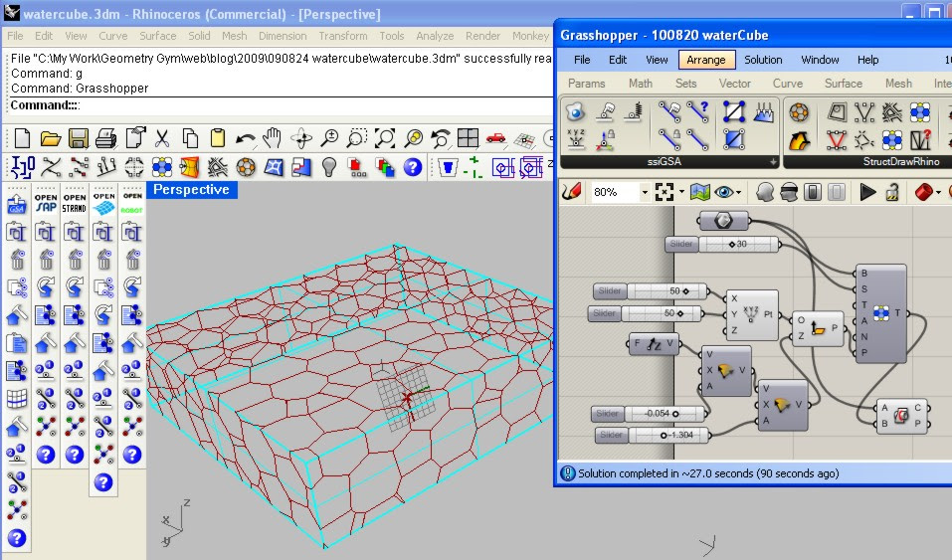Switch to the Vector tab in Grasshopper
952x560 pixels.
pos(735,84)
